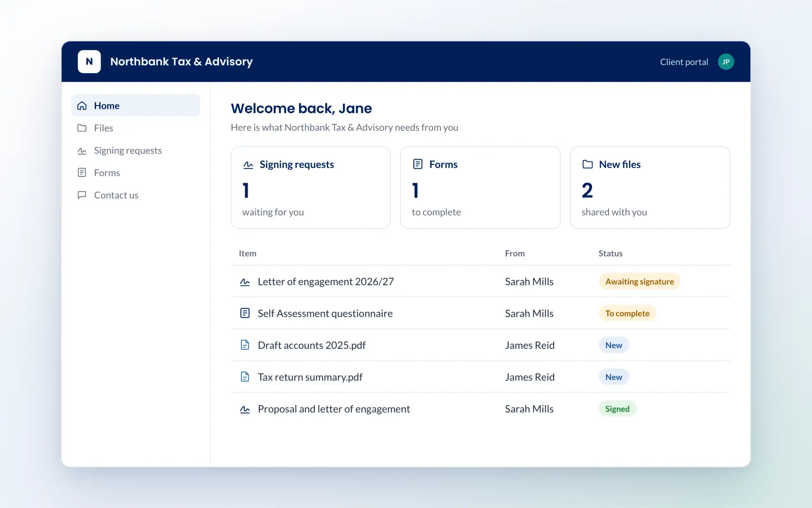Click the Forms document icon in sidebar
Viewport: 812px width, 508px height.
point(82,173)
